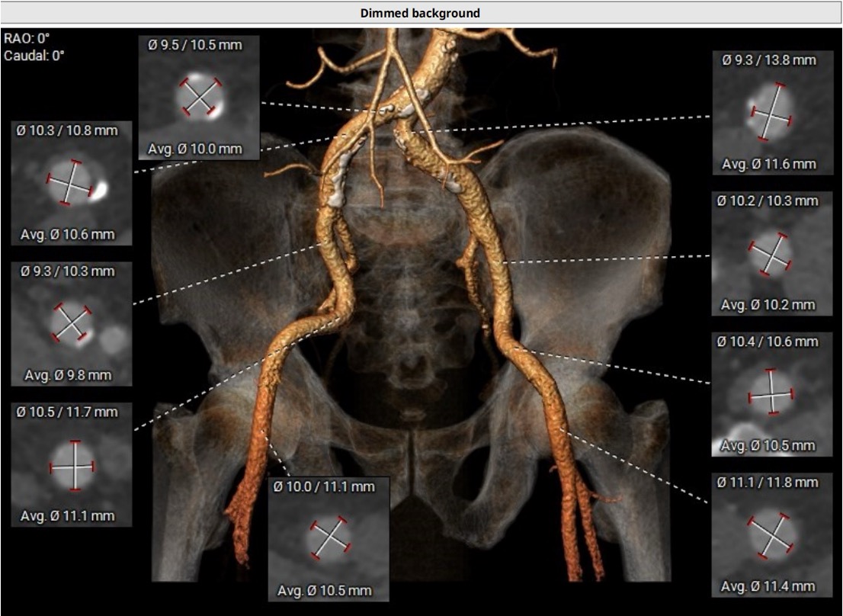Click the Dimmed background title bar
The image size is (843, 616).
click(421, 13)
